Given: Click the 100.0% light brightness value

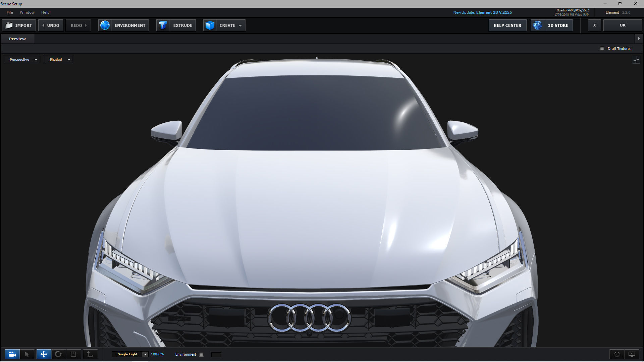Looking at the screenshot, I should coord(157,354).
